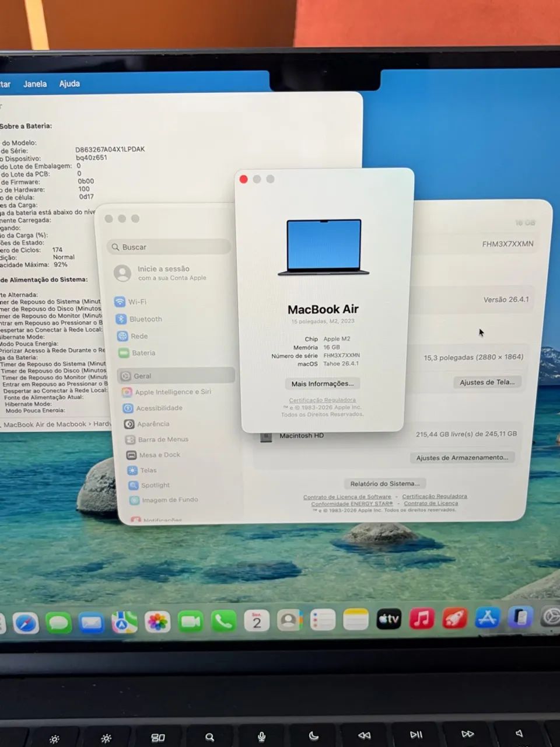Click cycle count value 174
560x747 pixels.
pos(57,250)
